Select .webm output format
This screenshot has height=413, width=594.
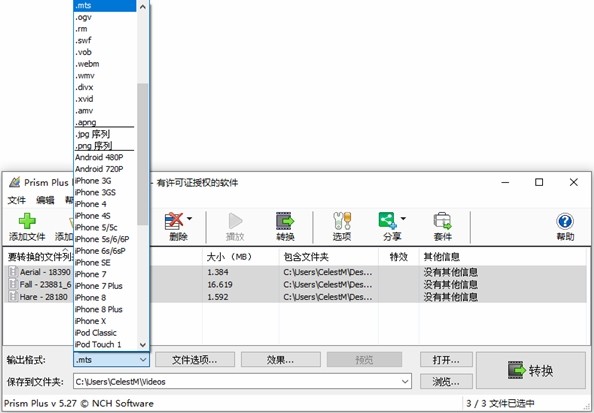coord(105,64)
